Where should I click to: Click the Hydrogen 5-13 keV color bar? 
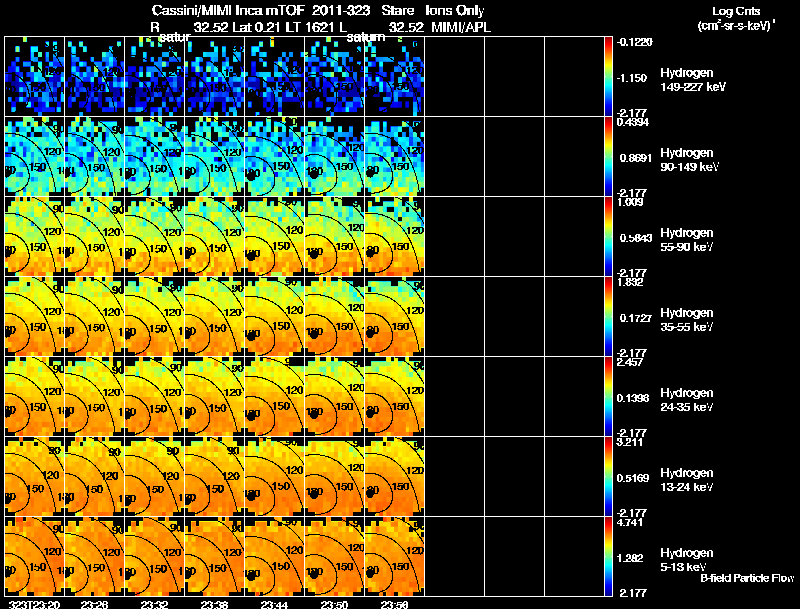pyautogui.click(x=608, y=556)
